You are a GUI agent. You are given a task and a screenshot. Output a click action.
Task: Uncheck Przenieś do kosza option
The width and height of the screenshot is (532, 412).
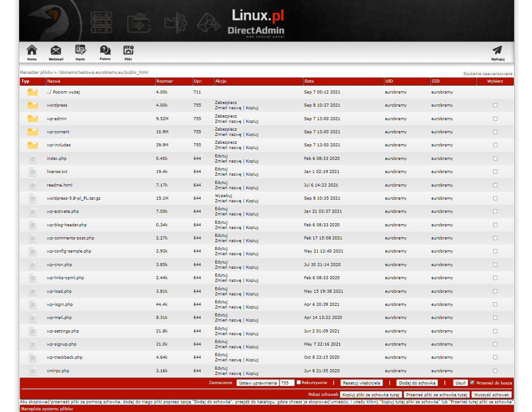pos(472,383)
